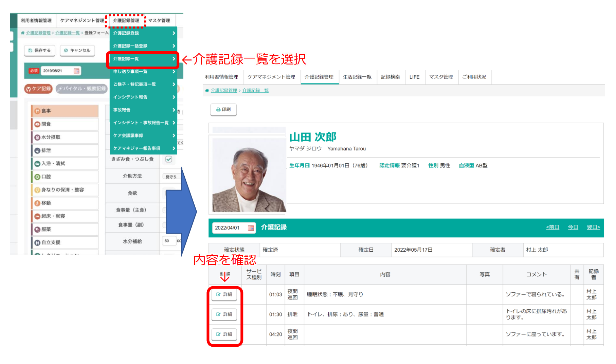Switch to バイタル・観察記録 toggle tab
The image size is (616, 364).
tap(81, 89)
